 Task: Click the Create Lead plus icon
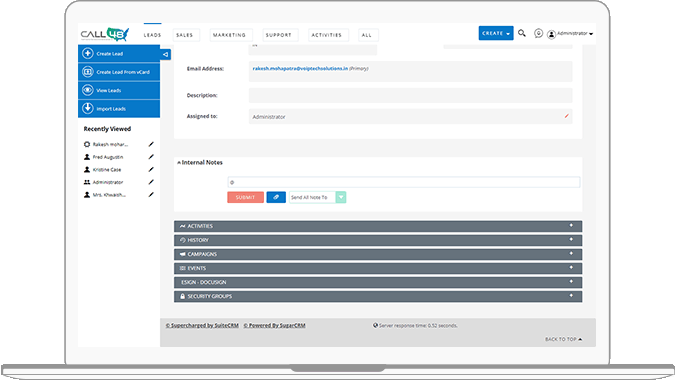pos(87,53)
